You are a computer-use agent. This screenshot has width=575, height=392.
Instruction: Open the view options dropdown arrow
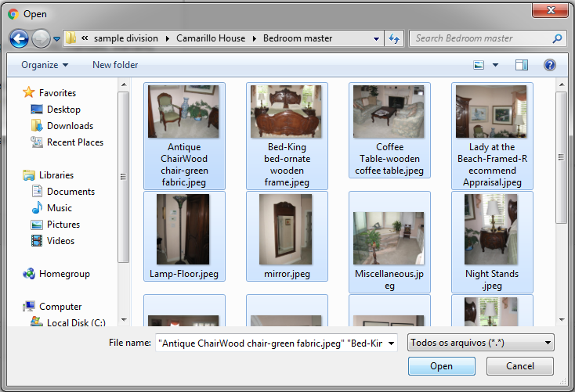click(495, 65)
